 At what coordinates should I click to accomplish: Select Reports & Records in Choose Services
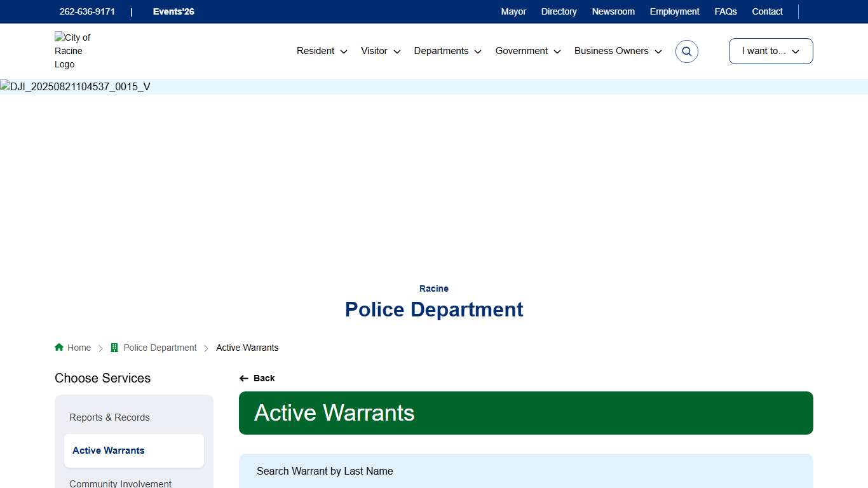click(109, 417)
